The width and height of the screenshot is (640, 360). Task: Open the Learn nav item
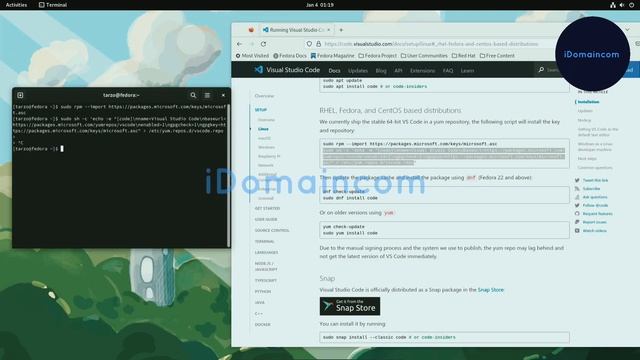click(x=467, y=71)
